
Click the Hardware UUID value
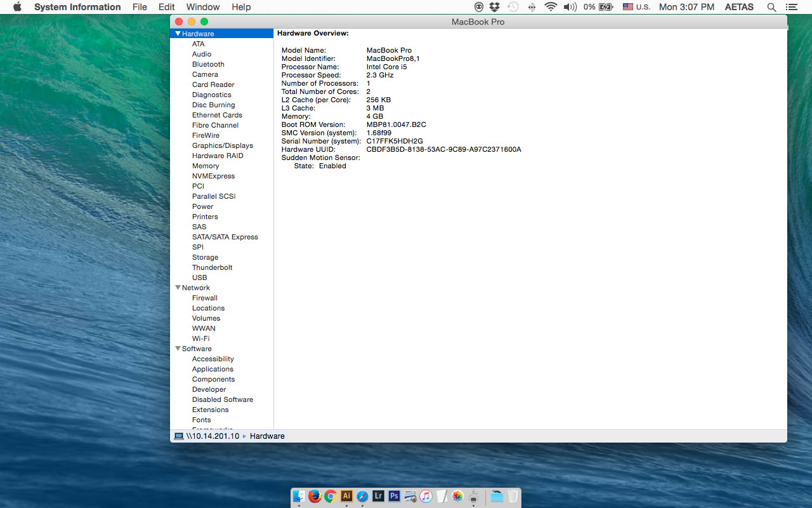(x=444, y=149)
